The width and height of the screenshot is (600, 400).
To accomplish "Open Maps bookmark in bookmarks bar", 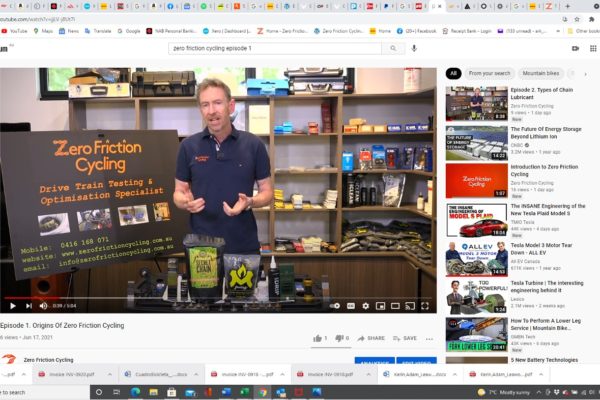I will tap(43, 31).
